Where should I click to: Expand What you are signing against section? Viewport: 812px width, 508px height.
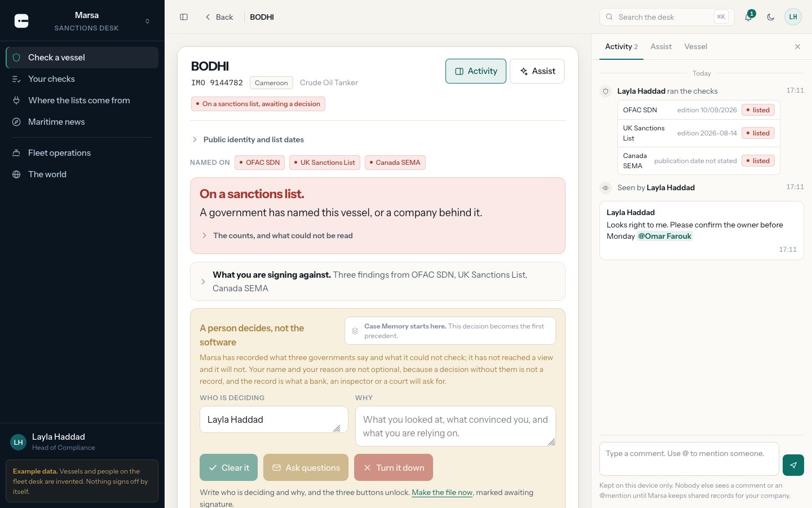378,282
